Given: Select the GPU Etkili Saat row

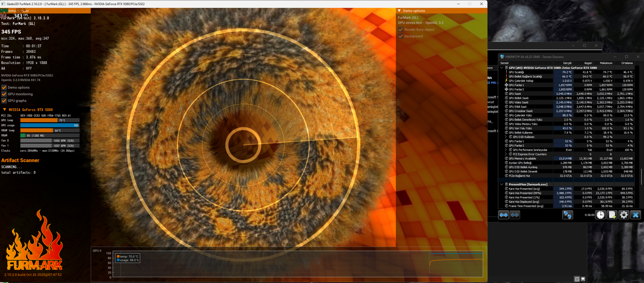Looking at the screenshot, I should [x=567, y=107].
